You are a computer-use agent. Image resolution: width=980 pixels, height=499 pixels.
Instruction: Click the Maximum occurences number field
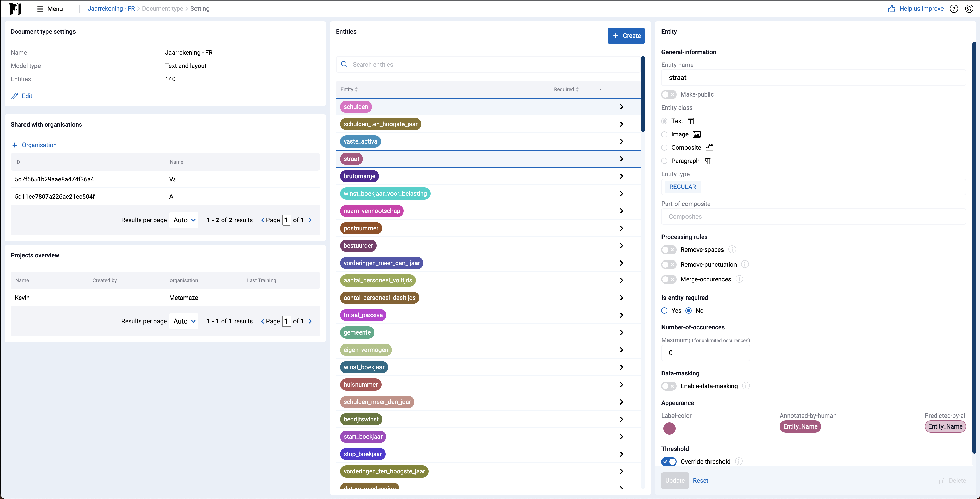[x=705, y=353]
